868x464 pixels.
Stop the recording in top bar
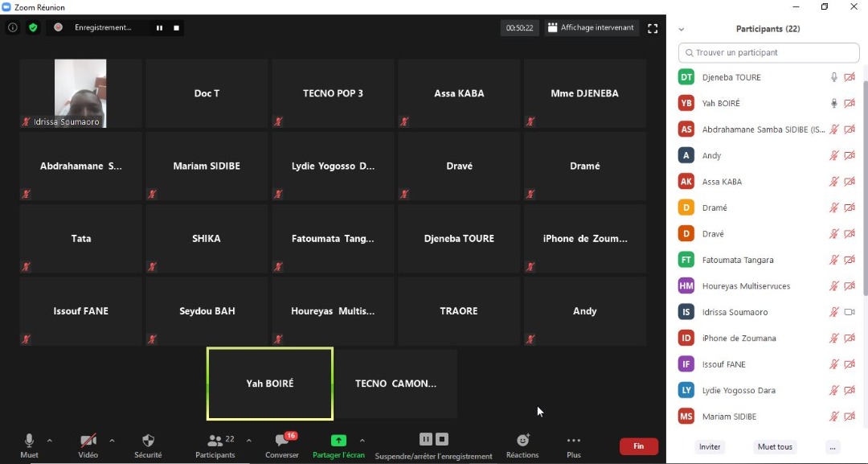177,28
